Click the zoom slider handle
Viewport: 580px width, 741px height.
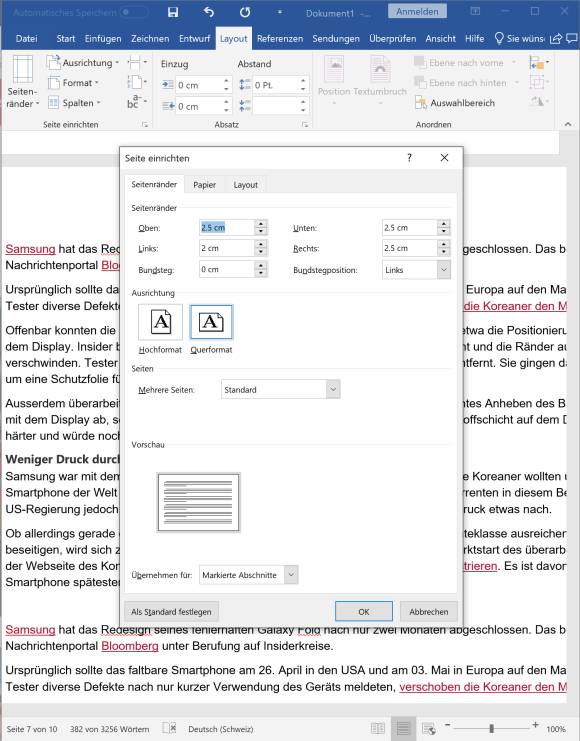coord(492,728)
